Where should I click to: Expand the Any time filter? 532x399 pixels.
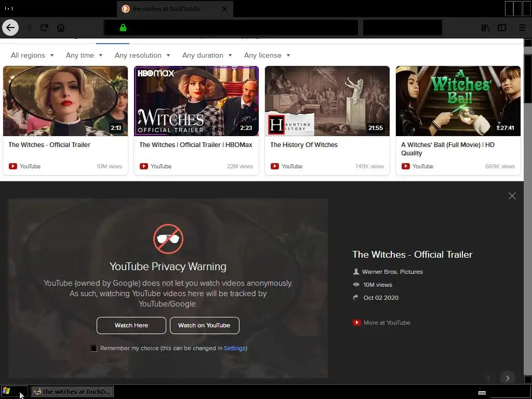tap(84, 55)
